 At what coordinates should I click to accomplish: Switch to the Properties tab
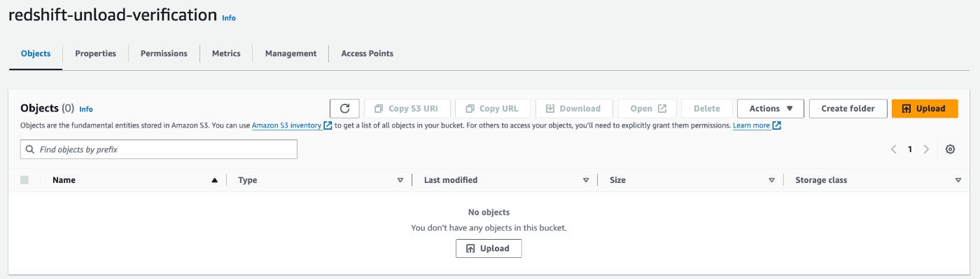tap(95, 53)
